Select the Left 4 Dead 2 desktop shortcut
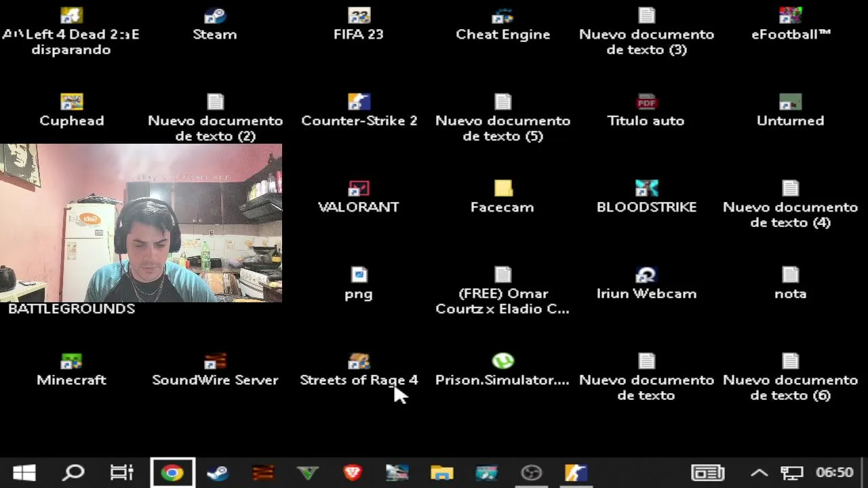 (x=71, y=32)
